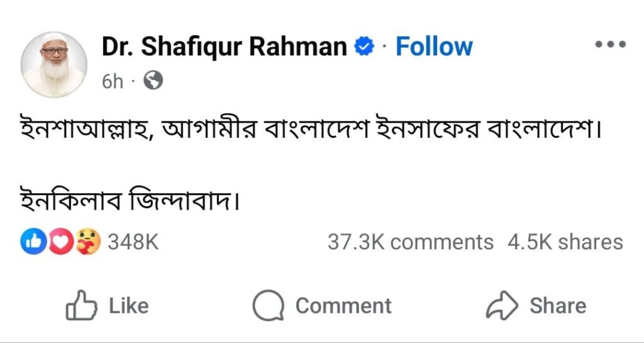Image resolution: width=644 pixels, height=343 pixels.
Task: Click the blue thumbs-up reaction emoji
Action: click(31, 242)
